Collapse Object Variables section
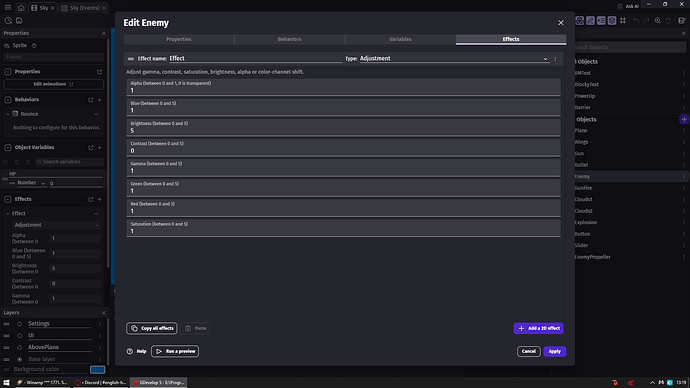Viewport: 690px width, 388px height. coord(8,147)
